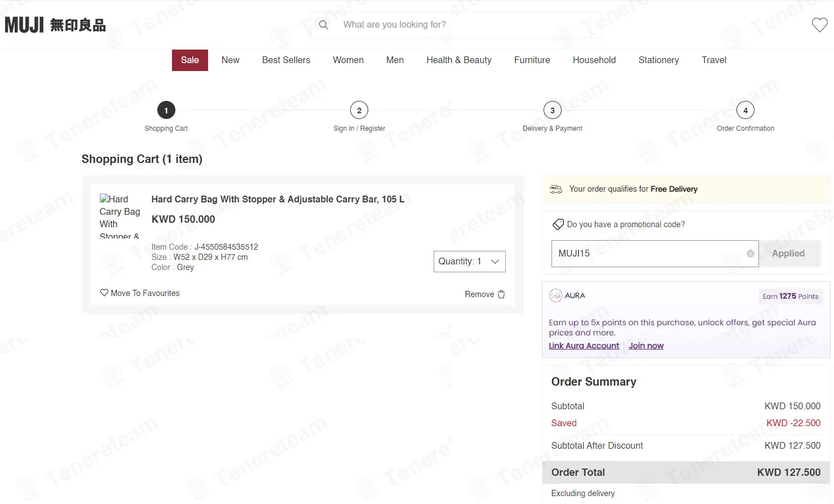This screenshot has width=834, height=504.
Task: Click the product image thumbnail
Action: click(120, 216)
